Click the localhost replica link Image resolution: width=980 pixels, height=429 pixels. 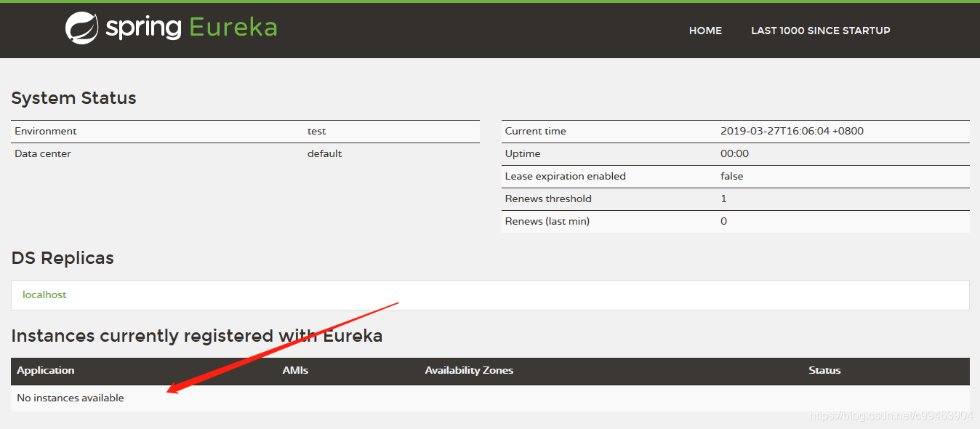44,294
